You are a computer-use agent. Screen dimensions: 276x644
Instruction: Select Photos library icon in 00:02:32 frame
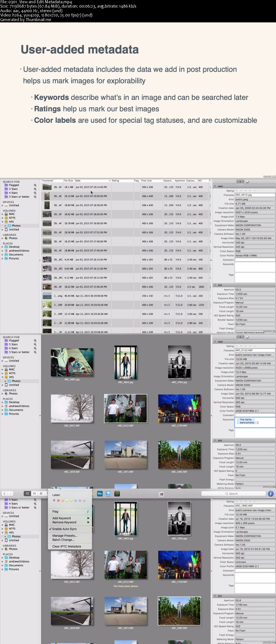6,238
